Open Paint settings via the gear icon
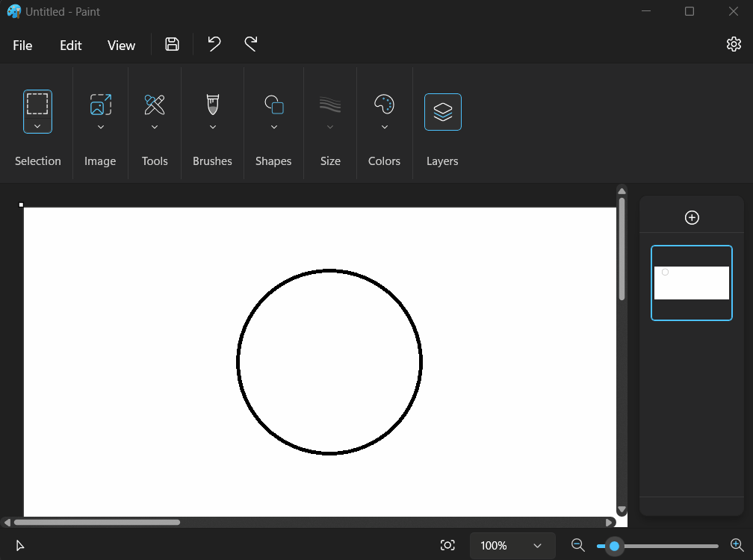 coord(734,44)
